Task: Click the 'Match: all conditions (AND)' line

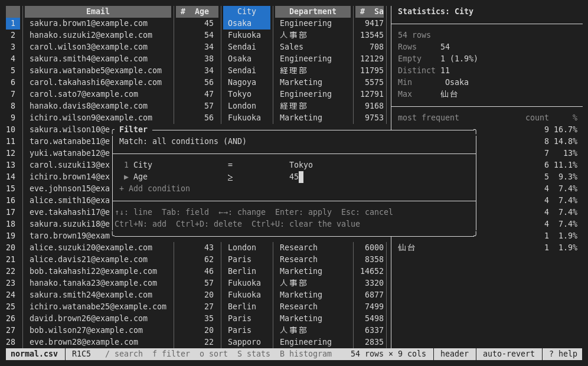Action: (182, 141)
